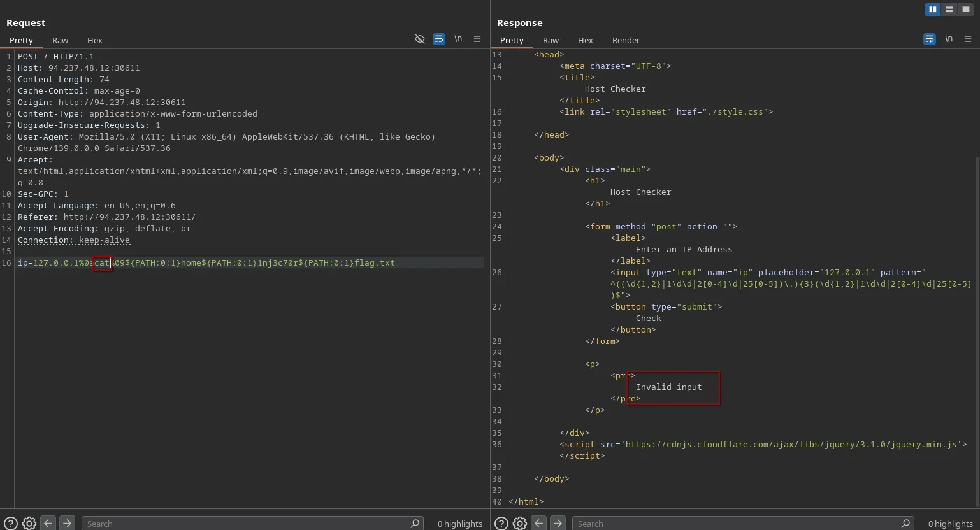980x530 pixels.
Task: Open the Response panel hamburger options menu
Action: click(968, 39)
